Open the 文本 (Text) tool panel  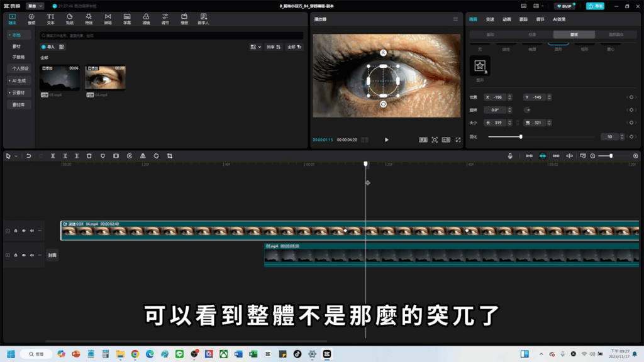coord(50,19)
